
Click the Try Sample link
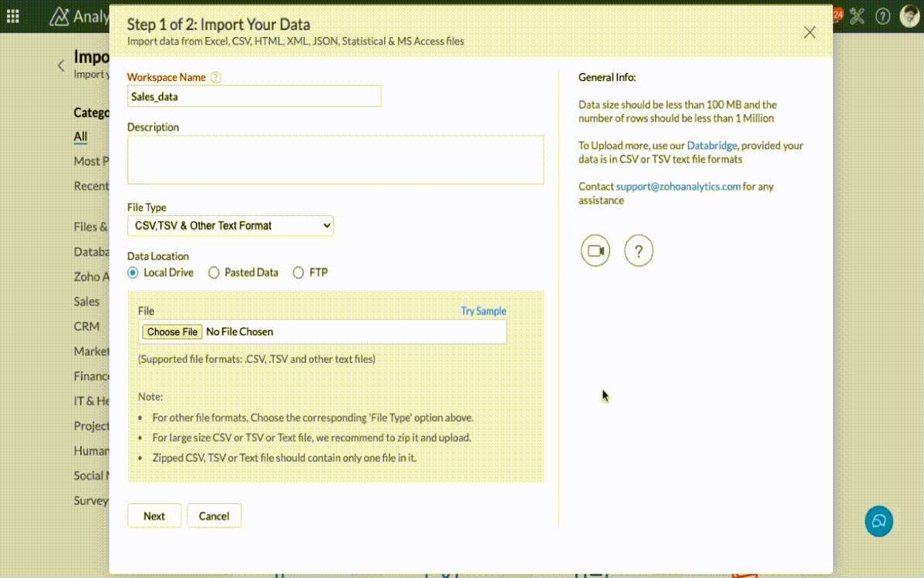[x=484, y=311]
